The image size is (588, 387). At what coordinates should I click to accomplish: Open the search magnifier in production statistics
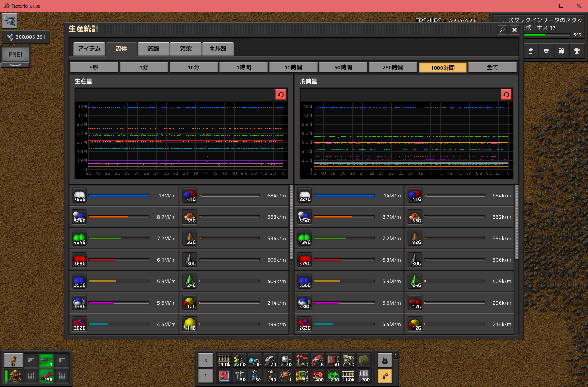click(502, 30)
